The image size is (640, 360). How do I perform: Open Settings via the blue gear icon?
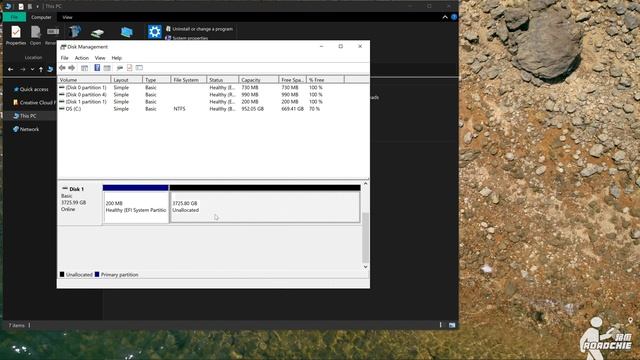pyautogui.click(x=155, y=31)
